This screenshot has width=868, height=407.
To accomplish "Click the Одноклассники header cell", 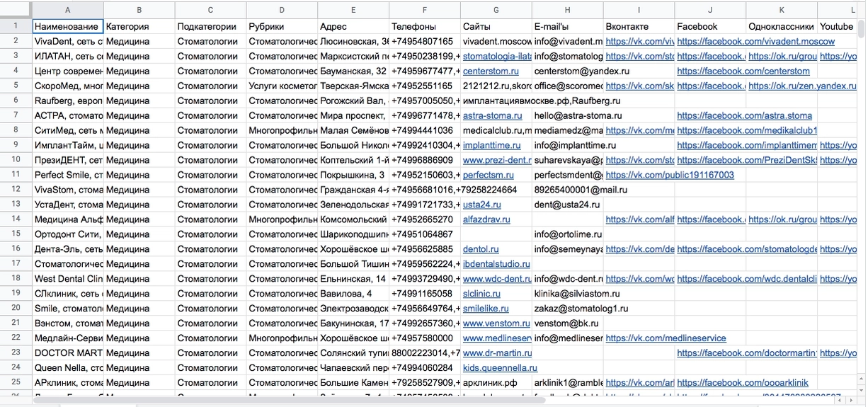I will (x=782, y=26).
